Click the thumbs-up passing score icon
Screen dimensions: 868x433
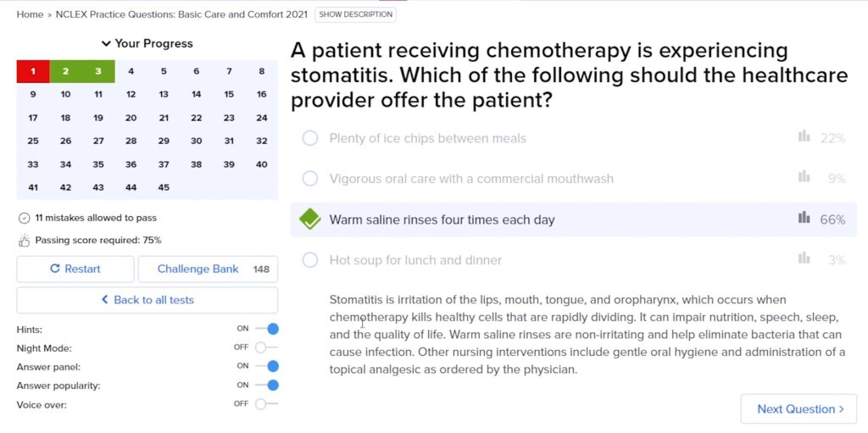click(x=25, y=241)
